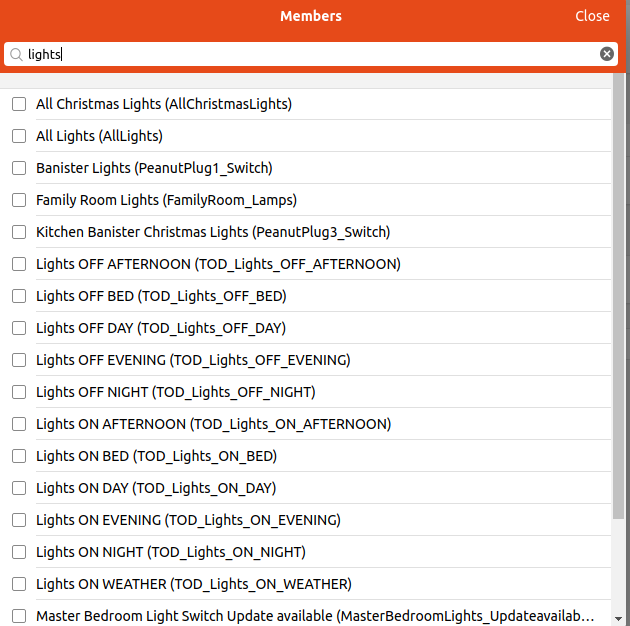Image resolution: width=630 pixels, height=626 pixels.
Task: Tick the Lights ON WEATHER checkbox
Action: (x=19, y=584)
